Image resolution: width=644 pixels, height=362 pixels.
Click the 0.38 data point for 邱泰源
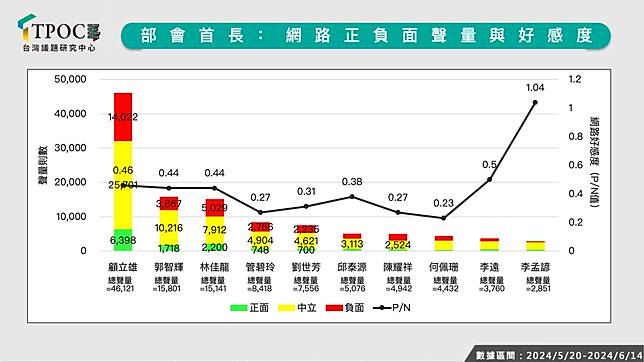point(352,197)
